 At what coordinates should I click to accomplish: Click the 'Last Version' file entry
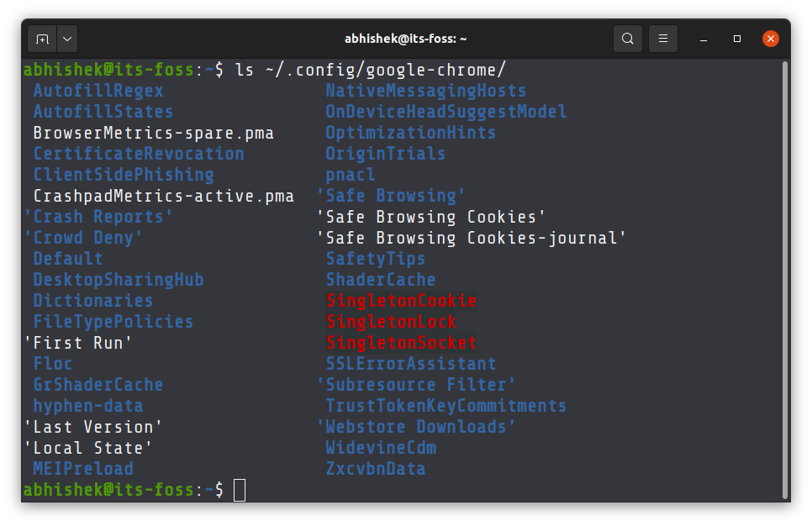(x=92, y=426)
